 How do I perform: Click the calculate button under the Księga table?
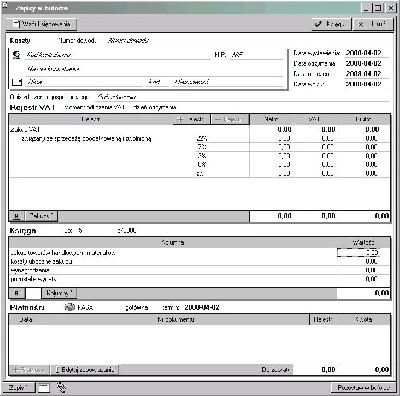59,293
